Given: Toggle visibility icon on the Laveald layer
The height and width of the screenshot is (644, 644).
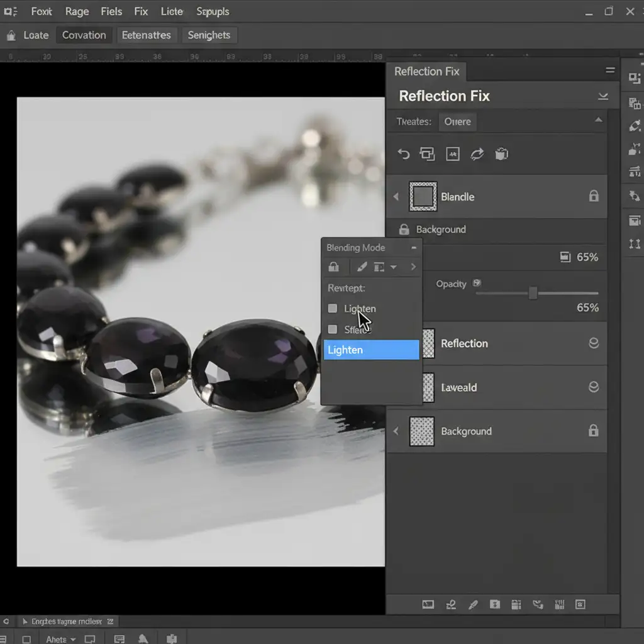Looking at the screenshot, I should [593, 387].
